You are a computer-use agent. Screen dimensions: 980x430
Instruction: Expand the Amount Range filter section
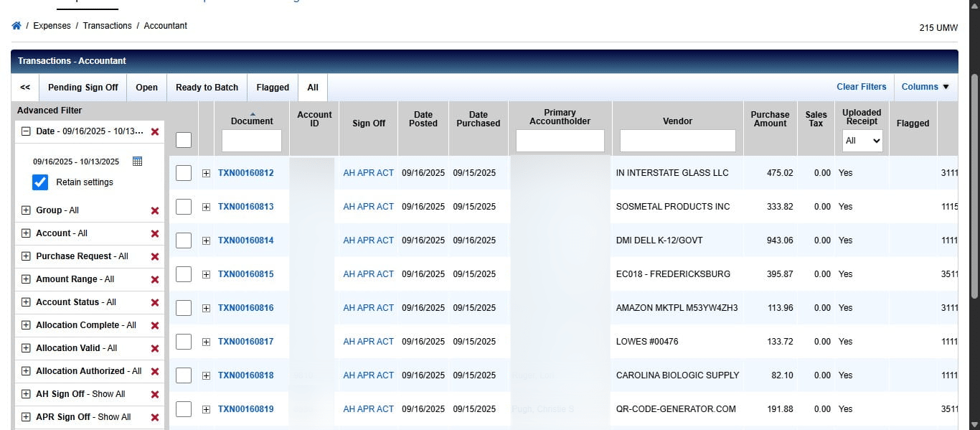[24, 279]
